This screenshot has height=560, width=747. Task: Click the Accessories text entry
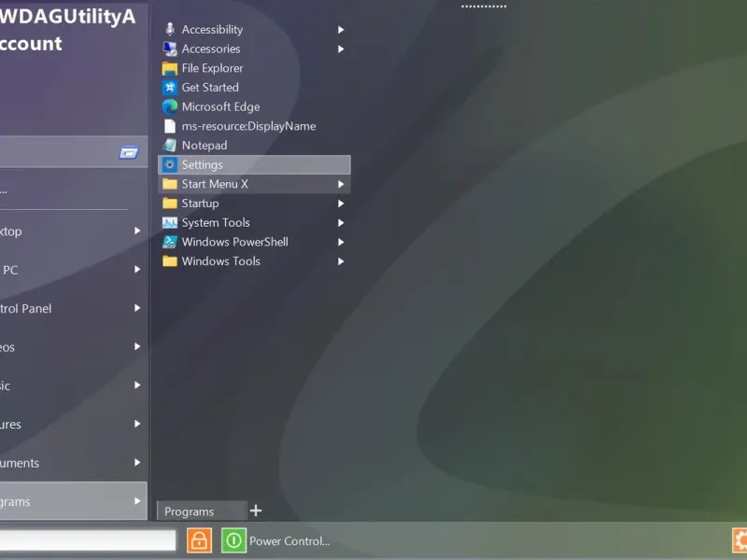[x=211, y=49]
